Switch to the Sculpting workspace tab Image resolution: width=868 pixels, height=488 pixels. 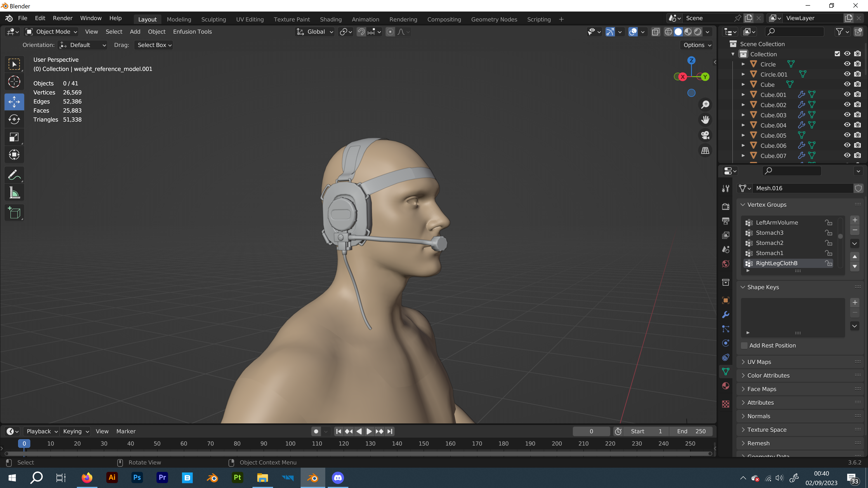click(x=213, y=19)
